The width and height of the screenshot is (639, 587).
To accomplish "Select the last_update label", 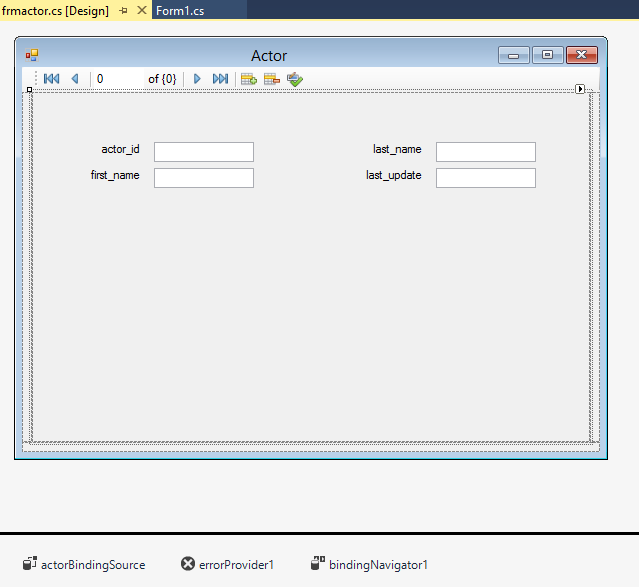I will coord(393,176).
